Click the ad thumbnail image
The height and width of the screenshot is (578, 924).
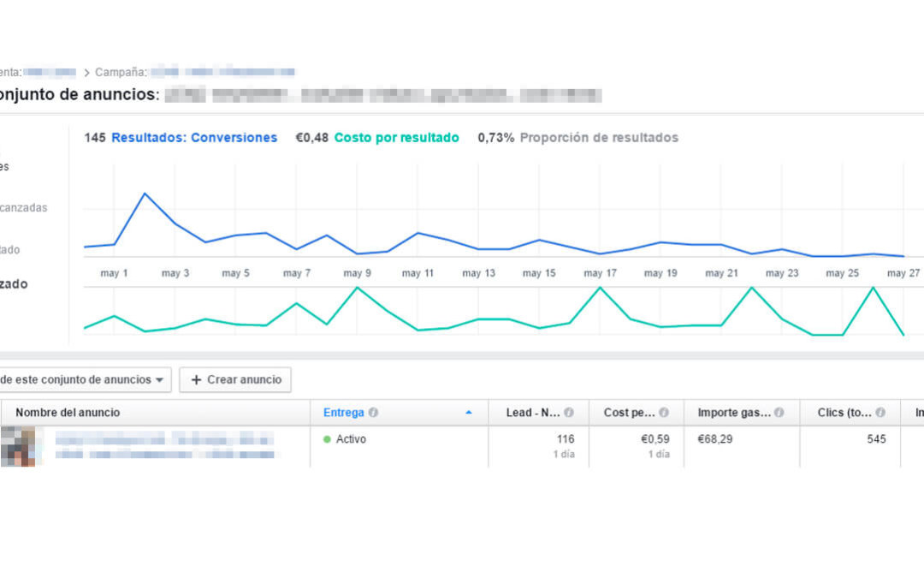click(x=17, y=447)
